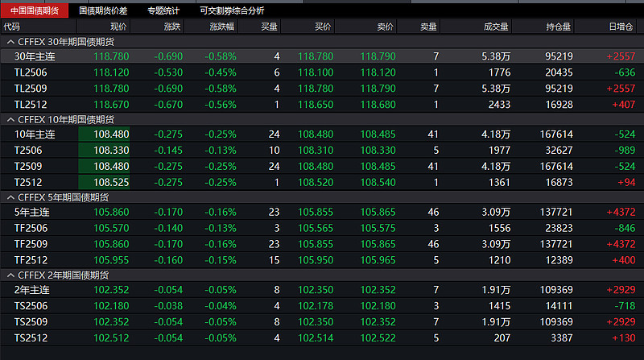Select the TL2512 contract row
Screen dimensions: 644x360
click(322, 105)
